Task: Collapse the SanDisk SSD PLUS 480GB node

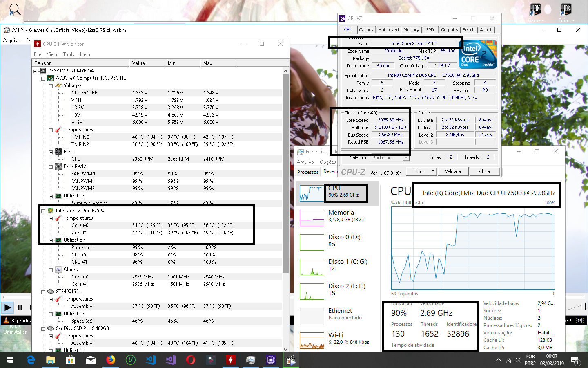Action: 43,328
